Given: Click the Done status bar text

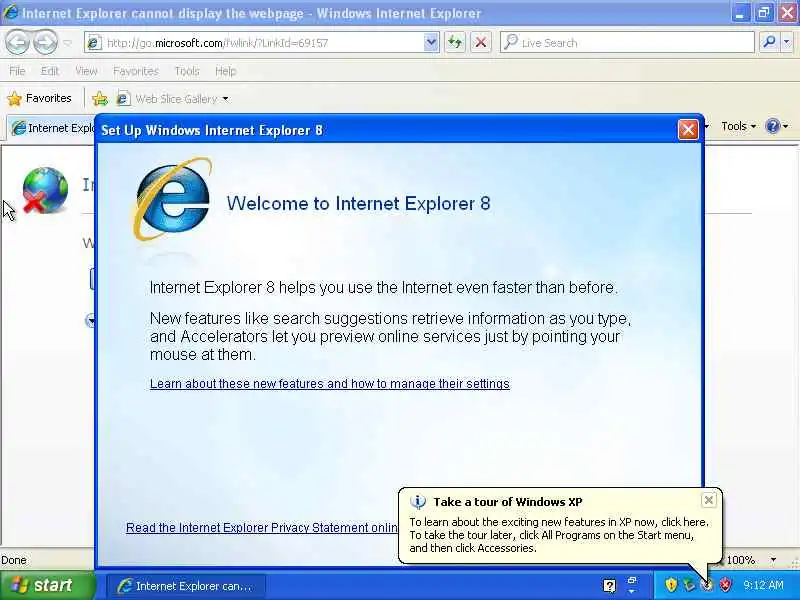Looking at the screenshot, I should click(x=14, y=560).
